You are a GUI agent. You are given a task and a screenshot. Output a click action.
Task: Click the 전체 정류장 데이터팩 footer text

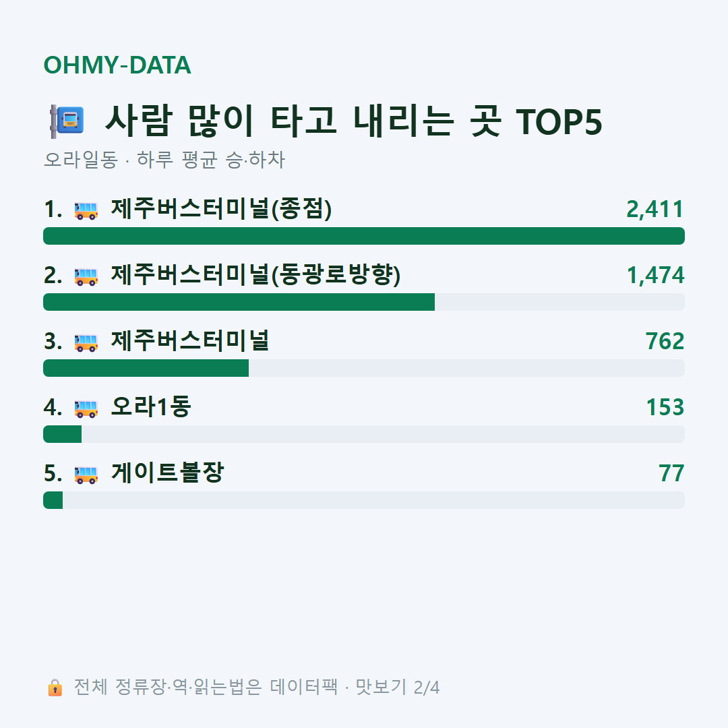[256, 687]
